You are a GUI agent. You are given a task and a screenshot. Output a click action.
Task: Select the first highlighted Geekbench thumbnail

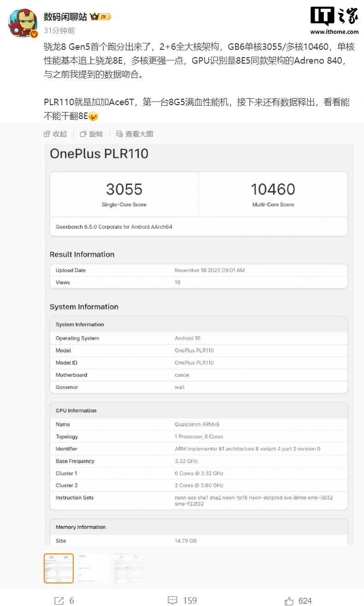59,569
